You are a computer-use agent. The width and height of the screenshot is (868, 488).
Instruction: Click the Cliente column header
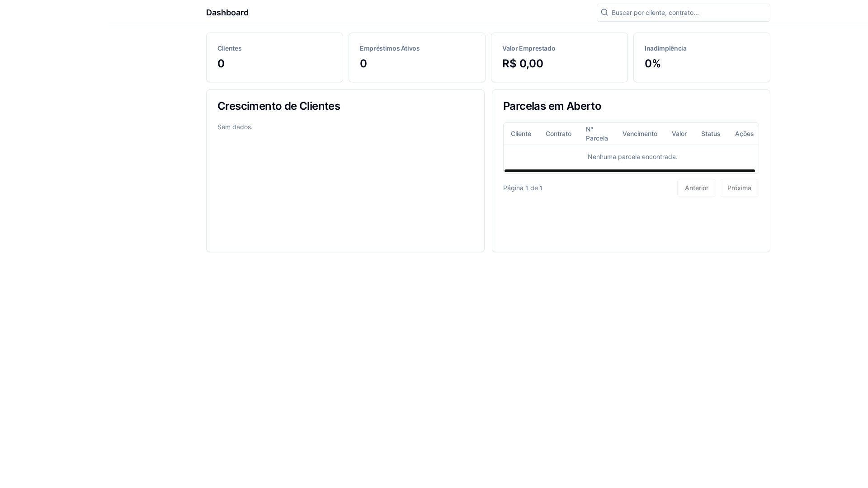tap(521, 134)
